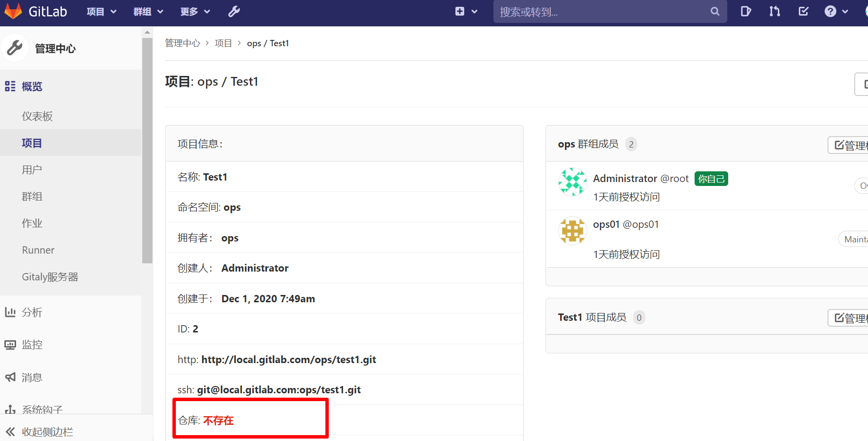Viewport: 868px width, 441px height.
Task: Select 用户 in the sidebar
Action: coord(32,169)
